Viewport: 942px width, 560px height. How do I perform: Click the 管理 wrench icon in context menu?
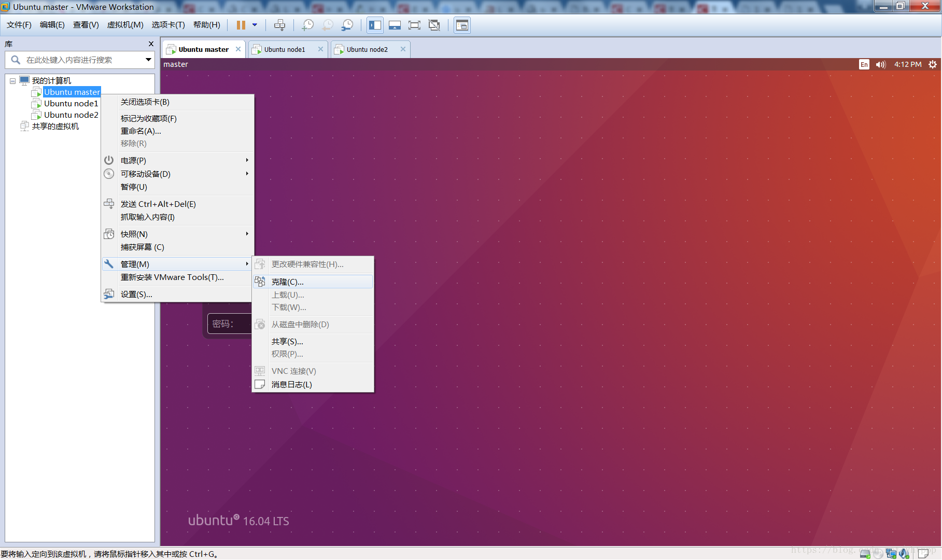click(x=109, y=264)
